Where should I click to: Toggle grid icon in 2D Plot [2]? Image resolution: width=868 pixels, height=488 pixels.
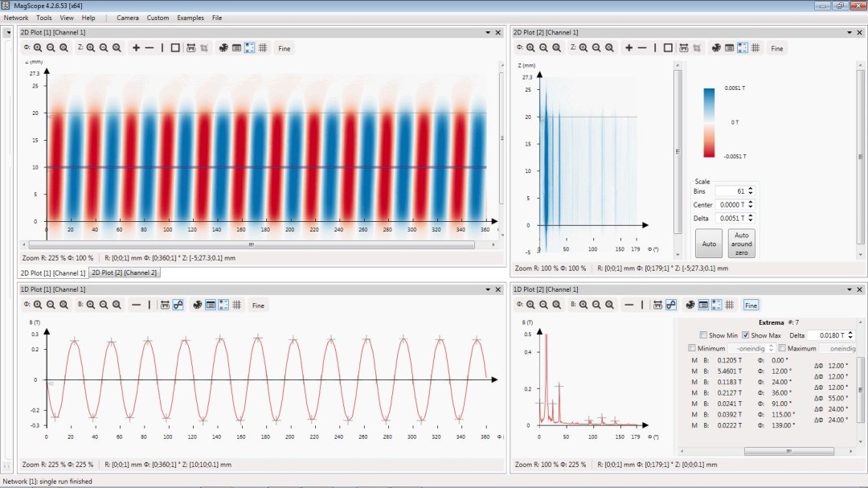pyautogui.click(x=755, y=48)
